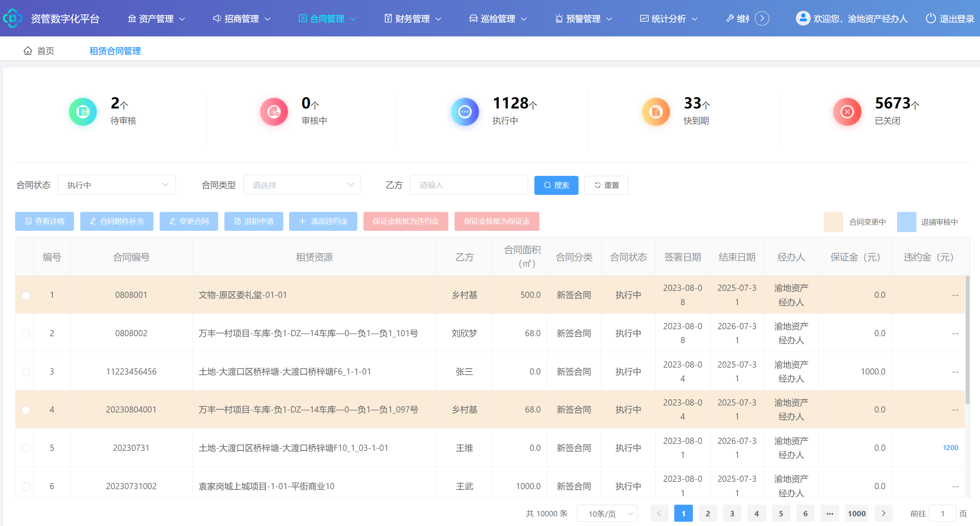Expand the 合同管理 menu chevron
This screenshot has height=526, width=980.
coord(353,19)
